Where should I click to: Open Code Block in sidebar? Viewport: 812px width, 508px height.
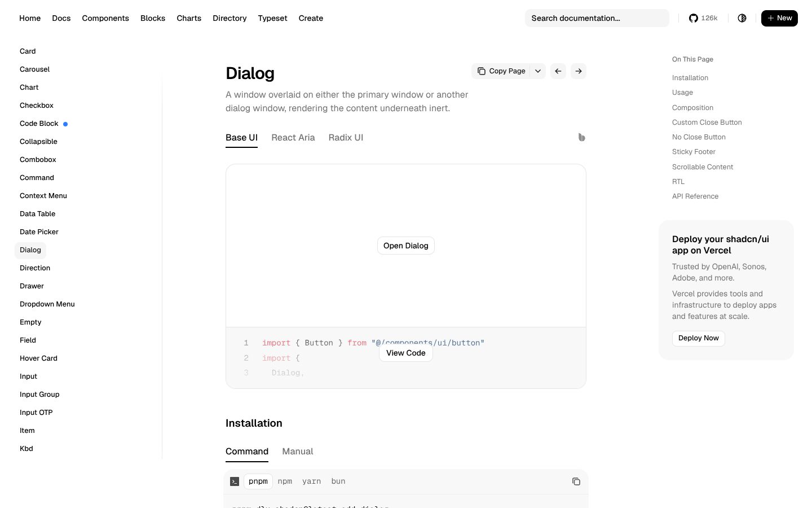39,124
